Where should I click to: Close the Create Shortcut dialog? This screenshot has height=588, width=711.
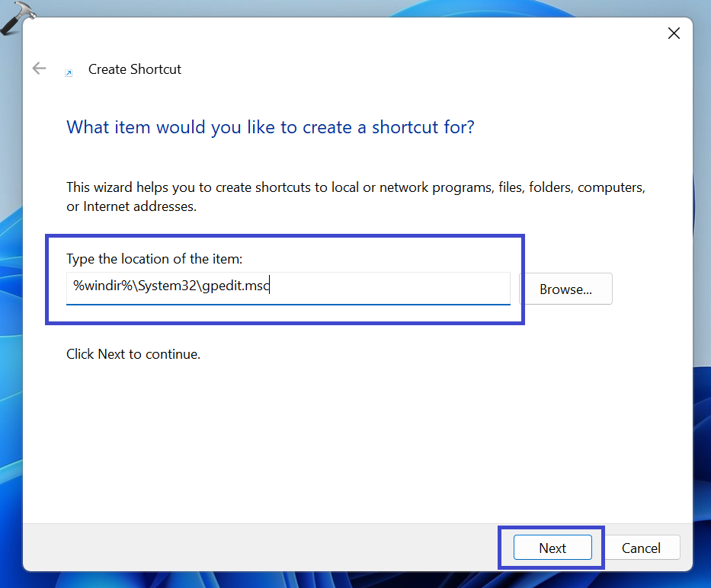[674, 33]
